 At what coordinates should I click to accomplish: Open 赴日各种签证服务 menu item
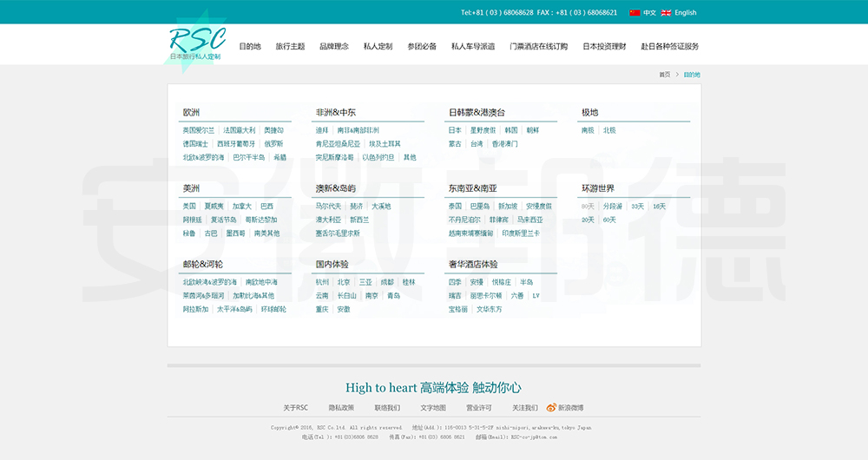pyautogui.click(x=669, y=46)
